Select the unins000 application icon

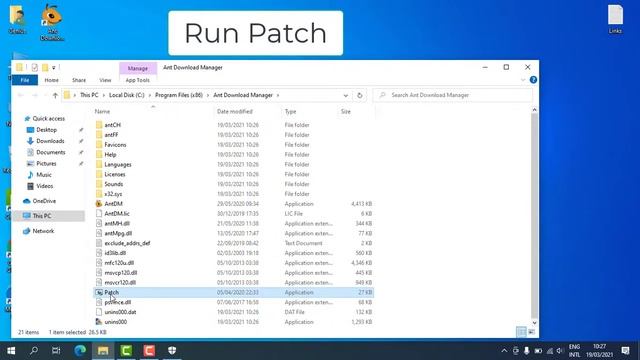[99, 322]
